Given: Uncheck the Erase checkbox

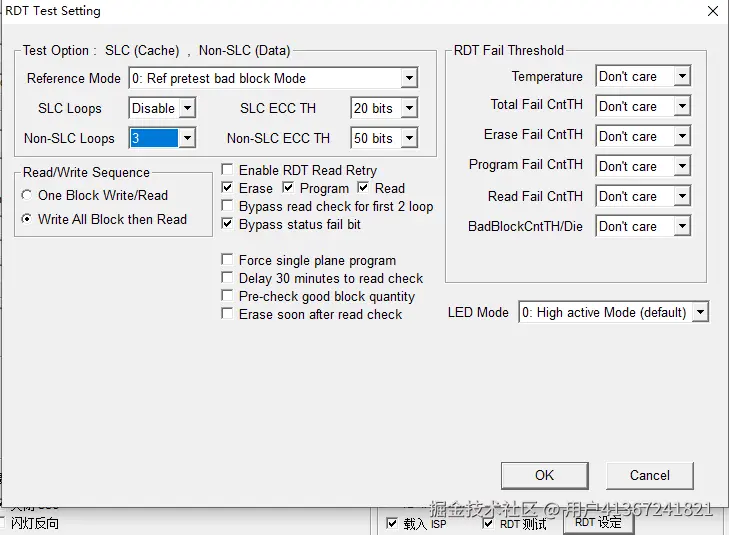Looking at the screenshot, I should [227, 188].
